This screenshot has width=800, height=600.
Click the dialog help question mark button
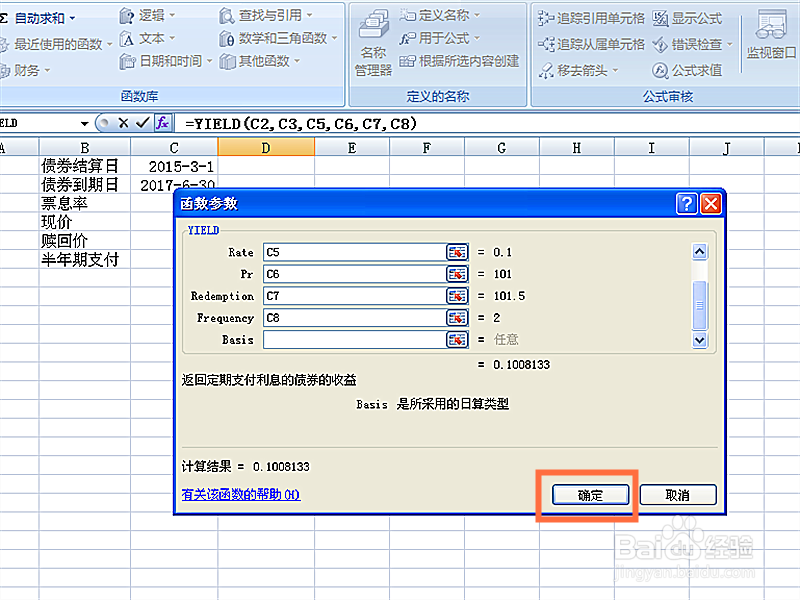tap(687, 204)
